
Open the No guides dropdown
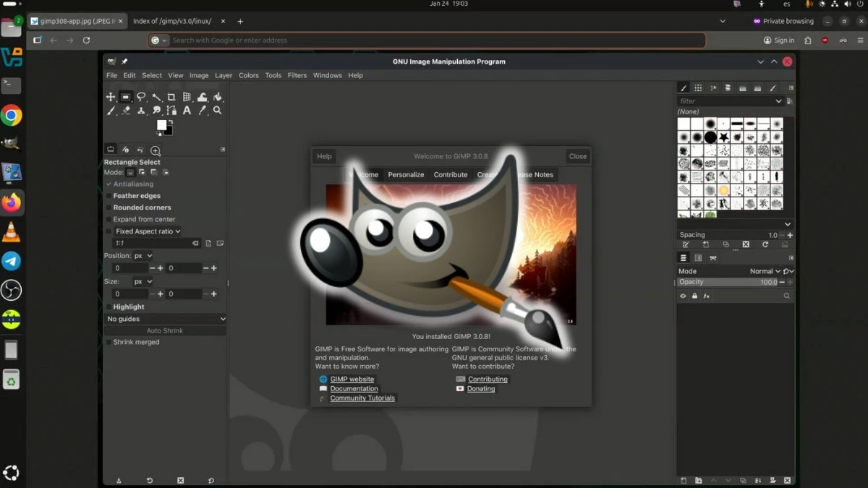164,318
